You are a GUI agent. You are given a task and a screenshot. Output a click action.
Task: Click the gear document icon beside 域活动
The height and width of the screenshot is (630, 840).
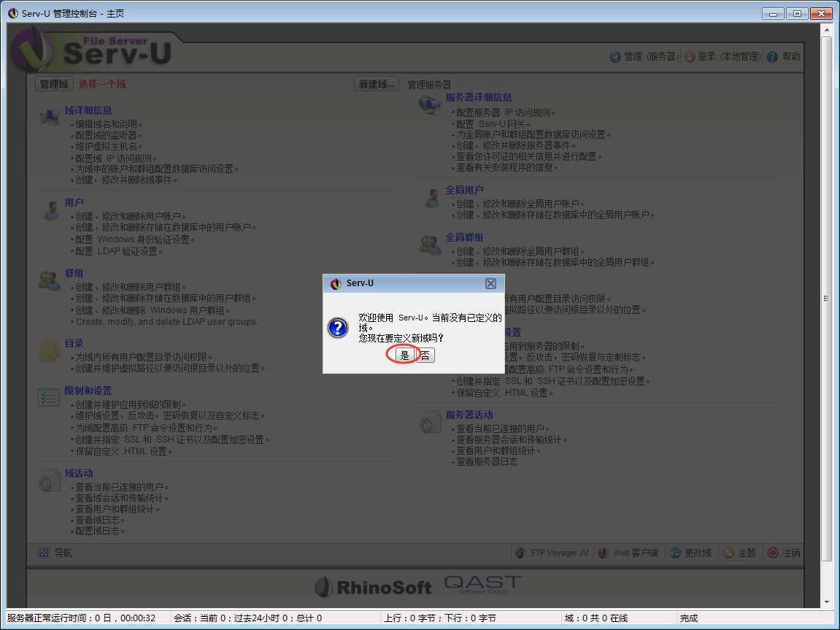(50, 480)
